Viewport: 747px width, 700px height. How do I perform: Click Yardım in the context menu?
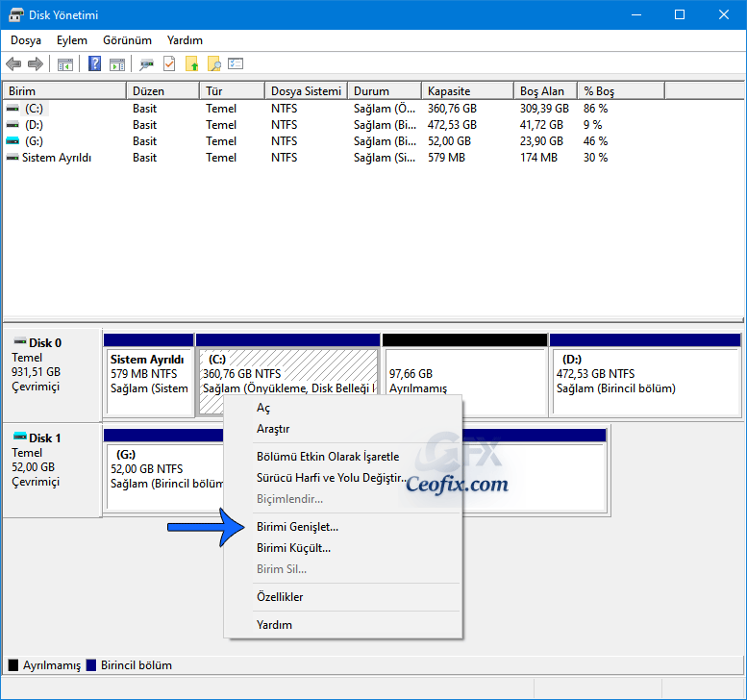click(x=343, y=625)
